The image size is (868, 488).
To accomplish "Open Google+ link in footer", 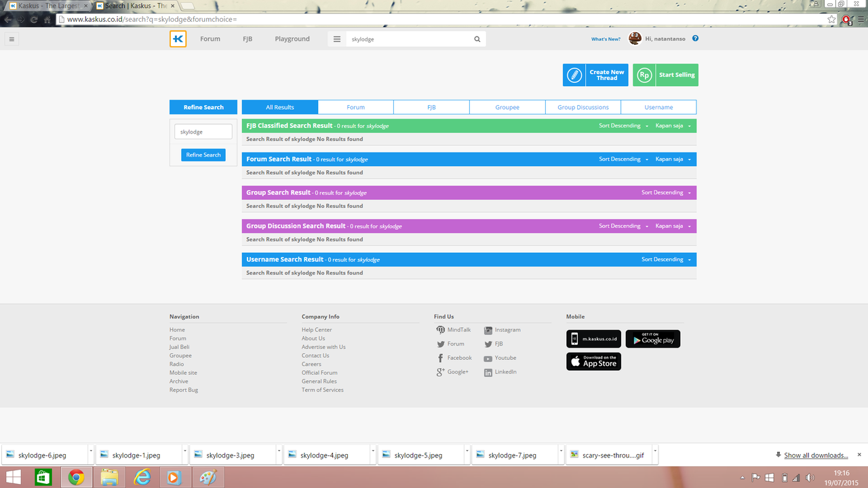I will [452, 372].
